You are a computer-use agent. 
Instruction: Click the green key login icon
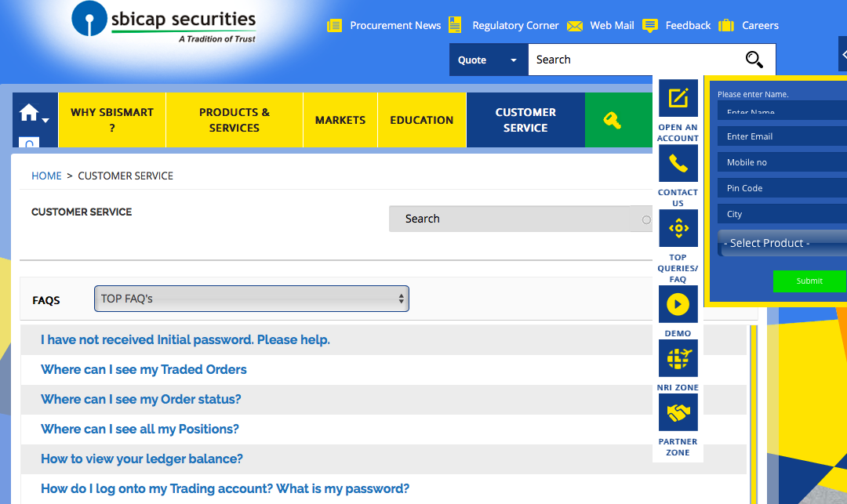click(x=612, y=120)
